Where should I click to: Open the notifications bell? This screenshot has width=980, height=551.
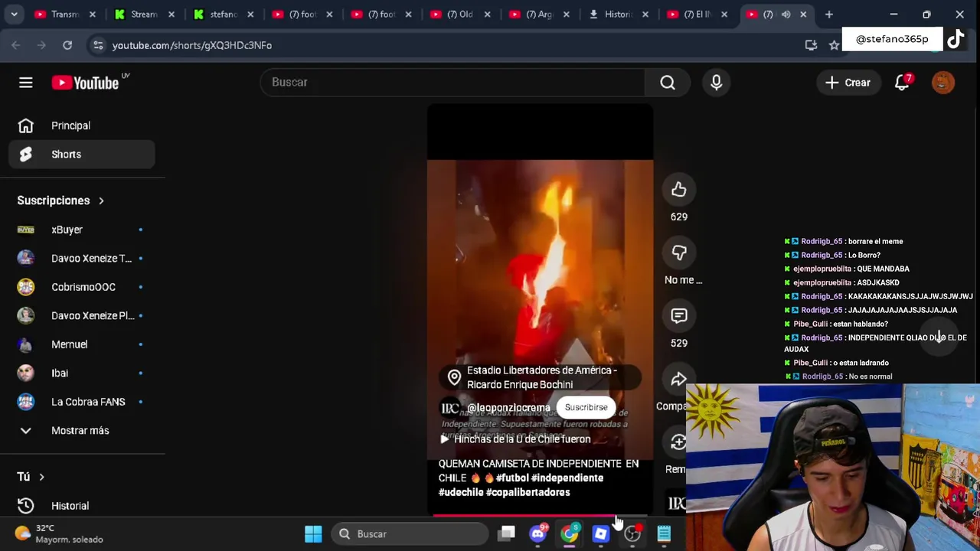903,82
